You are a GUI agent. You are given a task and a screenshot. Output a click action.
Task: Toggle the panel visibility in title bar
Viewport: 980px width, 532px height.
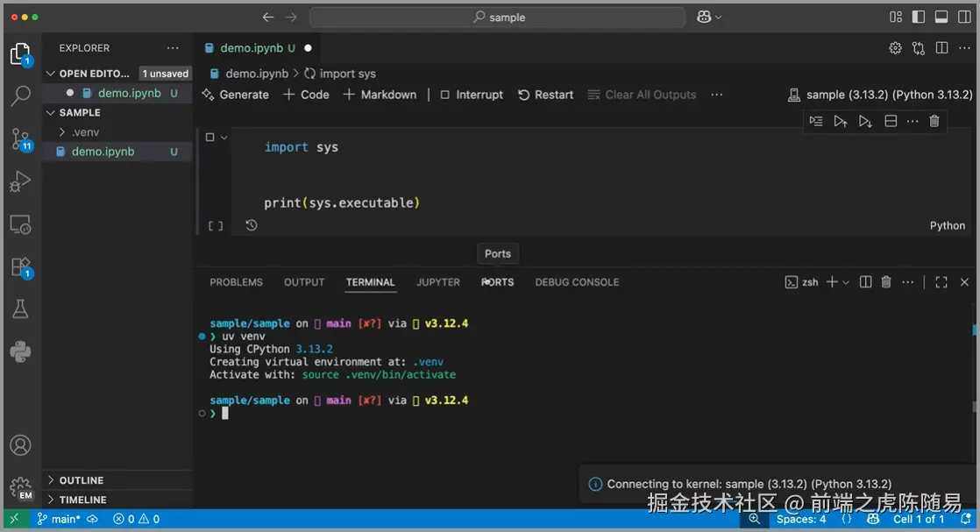pos(941,17)
